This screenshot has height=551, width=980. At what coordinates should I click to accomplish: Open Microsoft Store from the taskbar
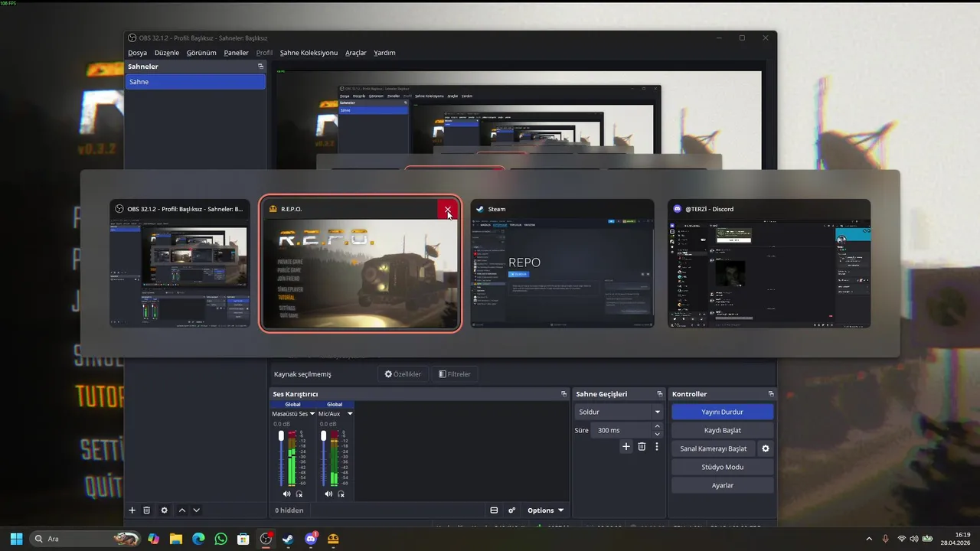[243, 539]
